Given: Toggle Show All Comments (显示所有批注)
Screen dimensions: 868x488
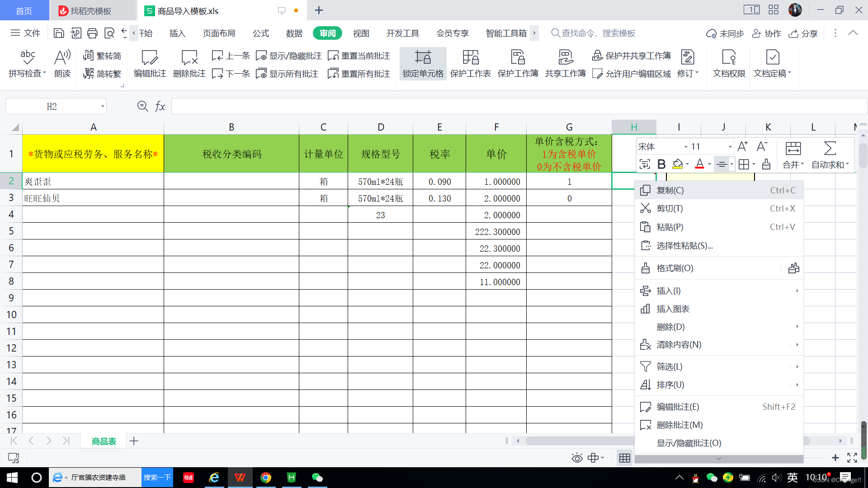Looking at the screenshot, I should point(287,74).
